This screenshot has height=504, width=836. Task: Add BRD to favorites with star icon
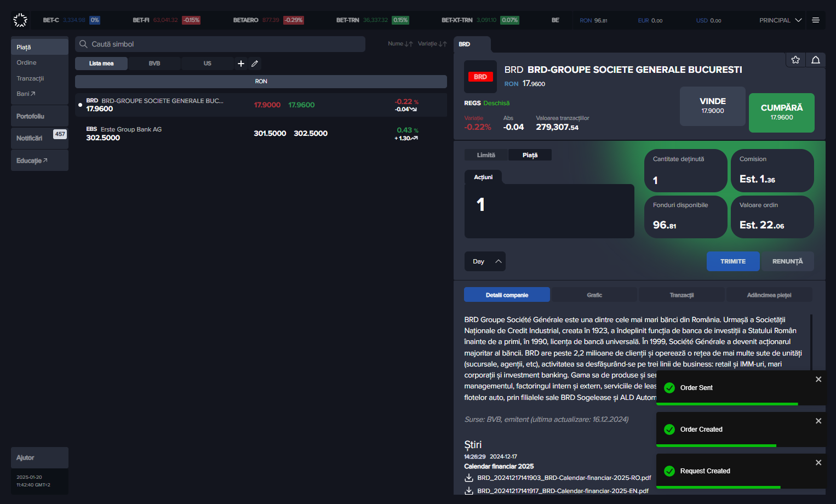[x=795, y=60]
